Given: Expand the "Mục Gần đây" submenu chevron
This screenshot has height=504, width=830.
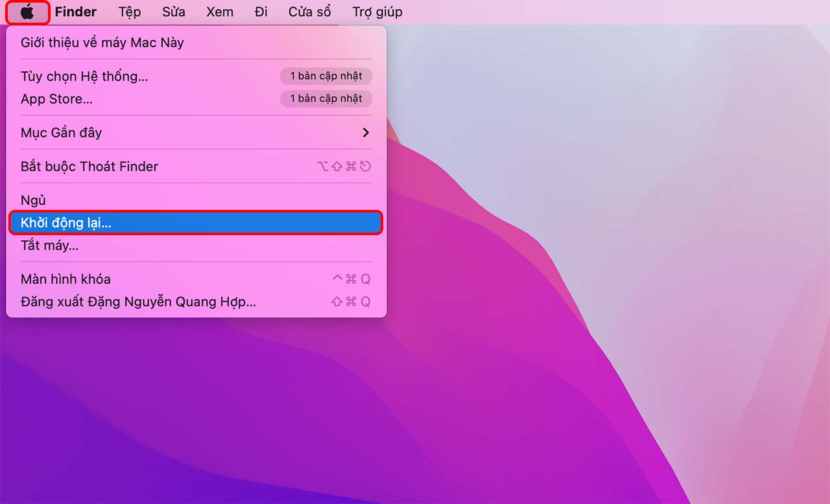Looking at the screenshot, I should tap(366, 132).
